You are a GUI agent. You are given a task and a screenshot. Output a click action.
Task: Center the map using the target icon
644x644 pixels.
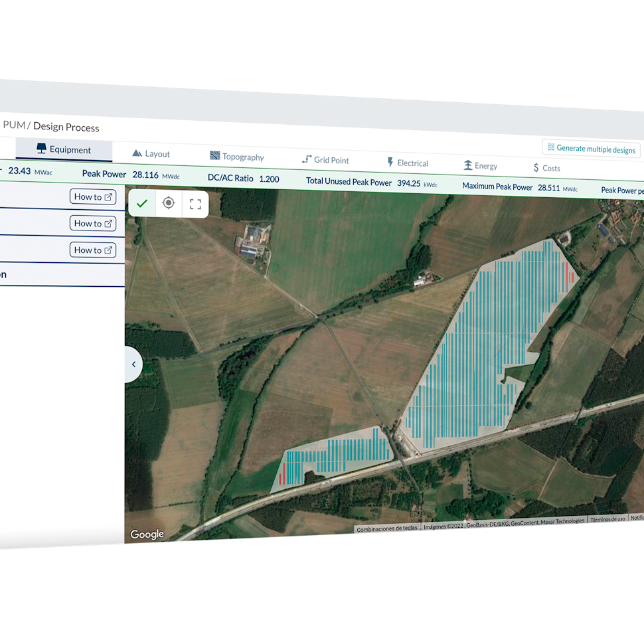point(169,204)
